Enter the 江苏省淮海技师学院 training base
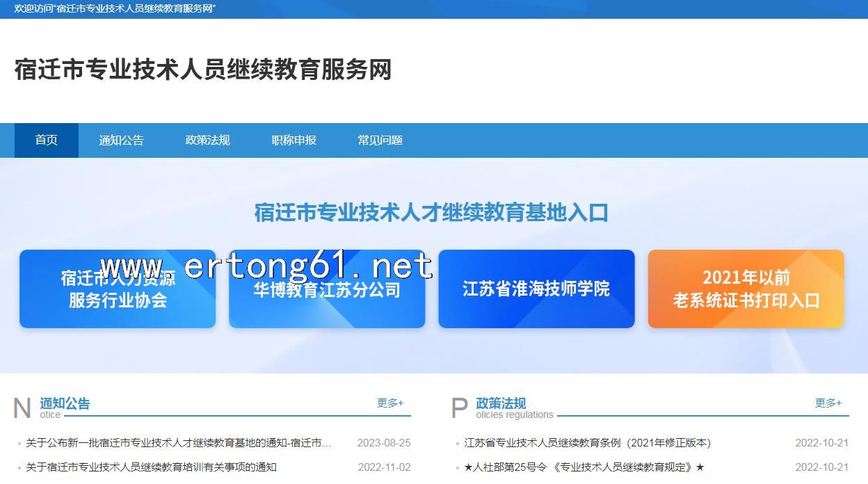The height and width of the screenshot is (484, 868). tap(536, 289)
